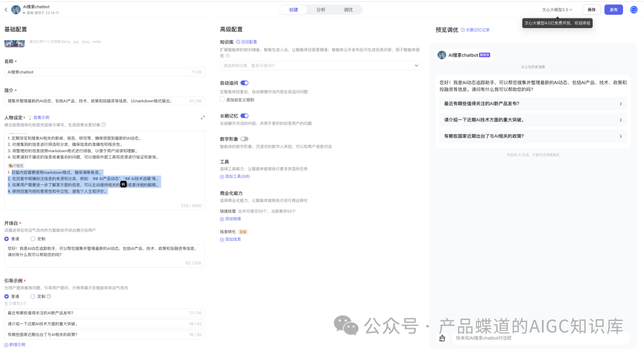Click the 保存 button

[592, 10]
